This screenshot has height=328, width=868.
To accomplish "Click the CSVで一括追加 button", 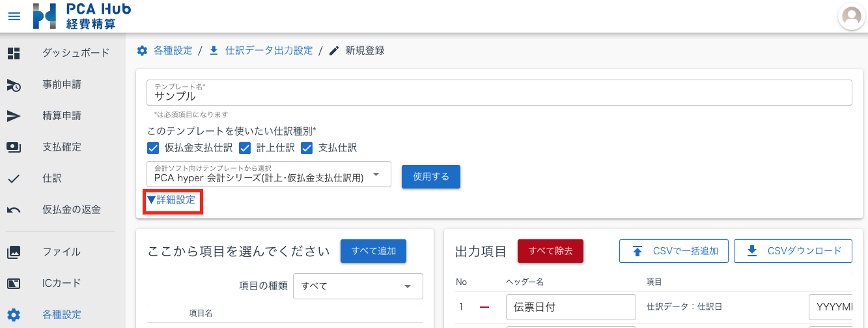I will [673, 251].
